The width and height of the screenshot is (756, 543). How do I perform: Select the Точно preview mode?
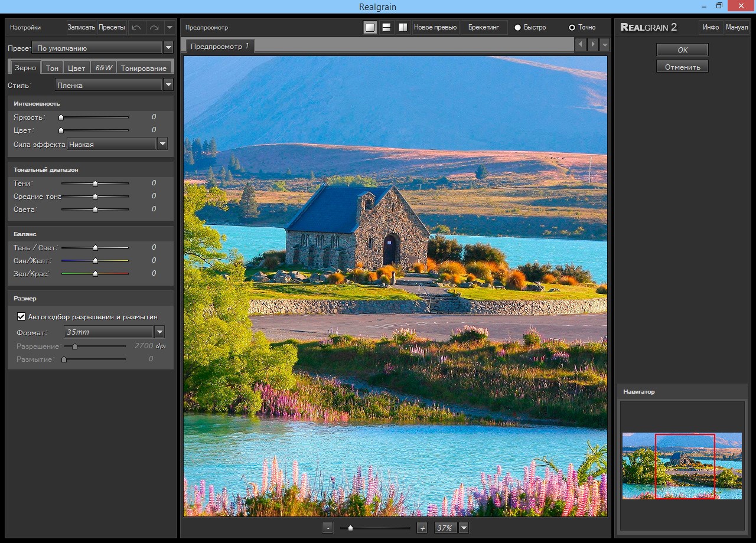coord(572,27)
